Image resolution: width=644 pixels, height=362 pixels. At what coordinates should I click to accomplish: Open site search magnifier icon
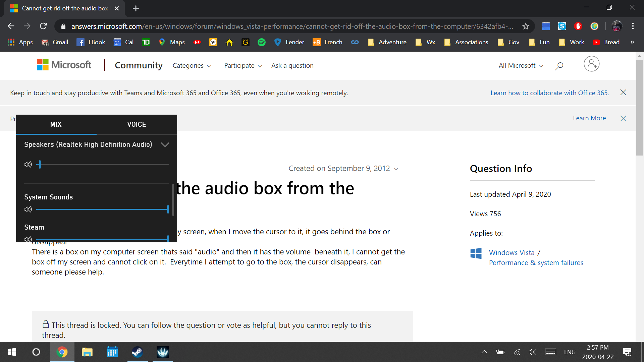[559, 66]
